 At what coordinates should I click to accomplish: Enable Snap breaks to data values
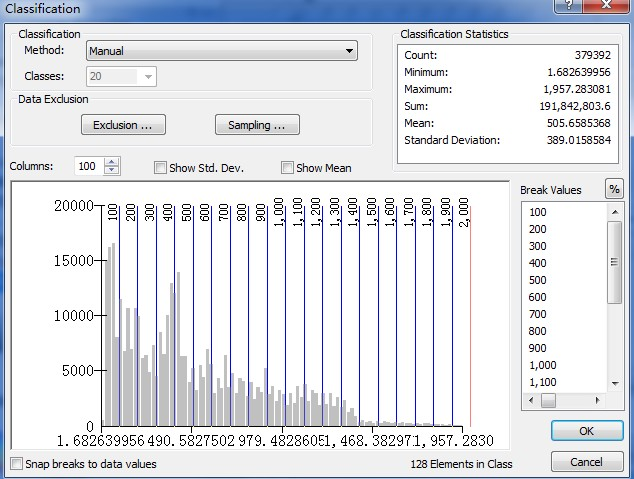16,464
